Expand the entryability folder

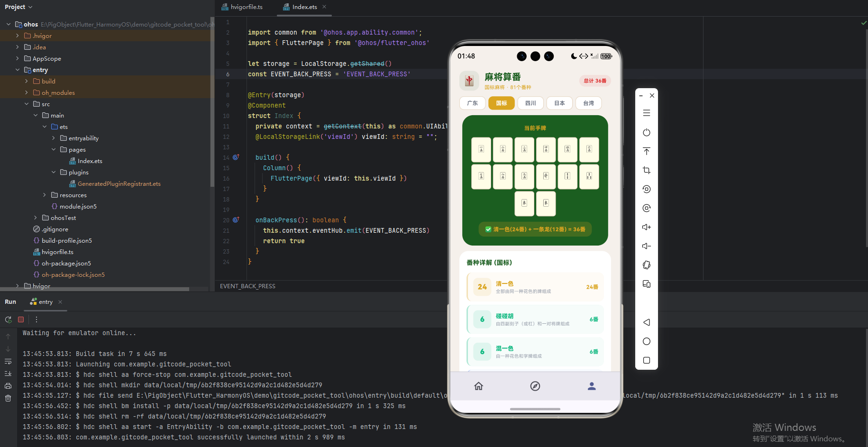click(54, 138)
